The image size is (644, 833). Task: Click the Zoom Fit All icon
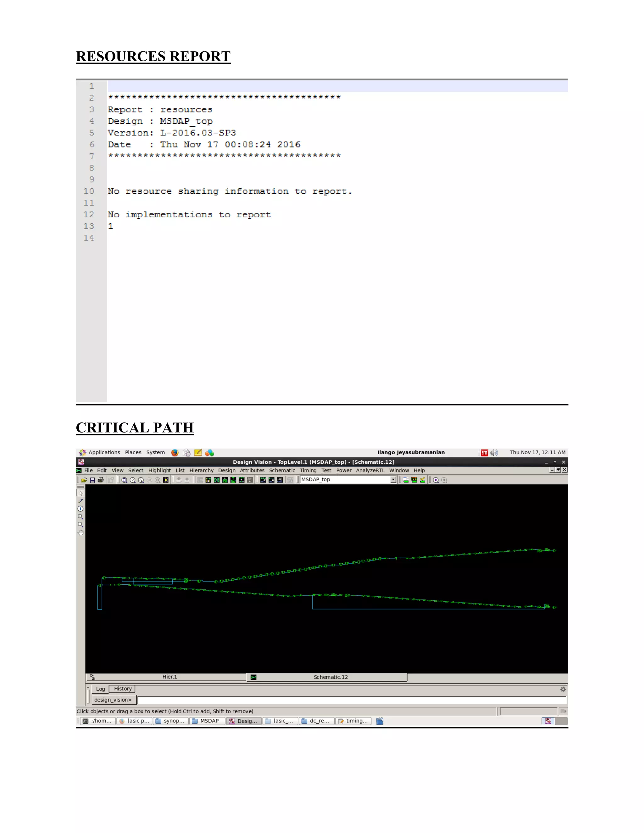125,480
